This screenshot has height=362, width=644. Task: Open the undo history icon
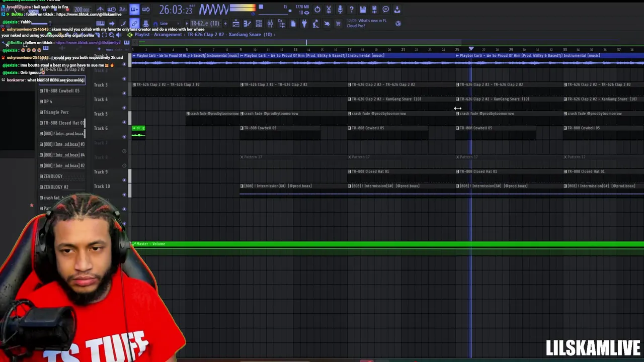tap(317, 10)
